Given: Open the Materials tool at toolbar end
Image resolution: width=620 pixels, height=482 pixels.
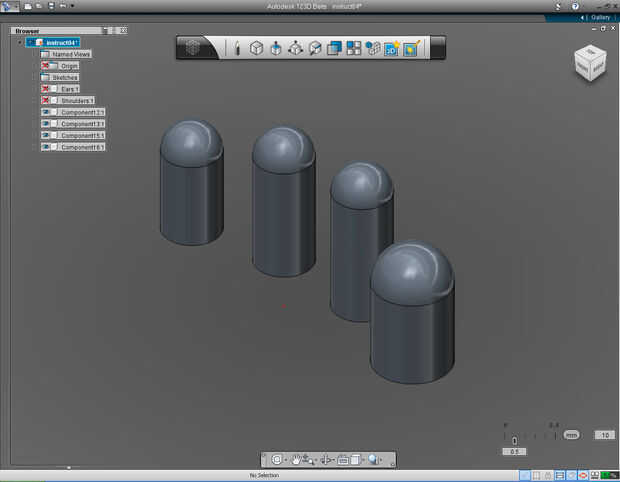Looking at the screenshot, I should (411, 48).
